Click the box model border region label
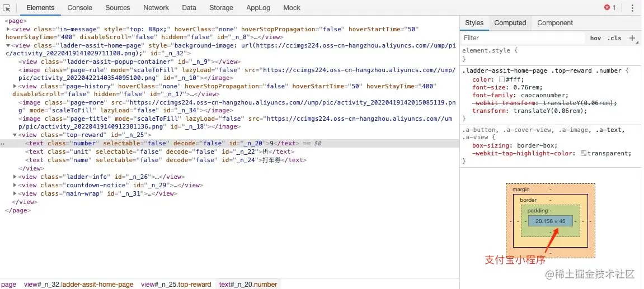644x289 pixels. [528, 200]
